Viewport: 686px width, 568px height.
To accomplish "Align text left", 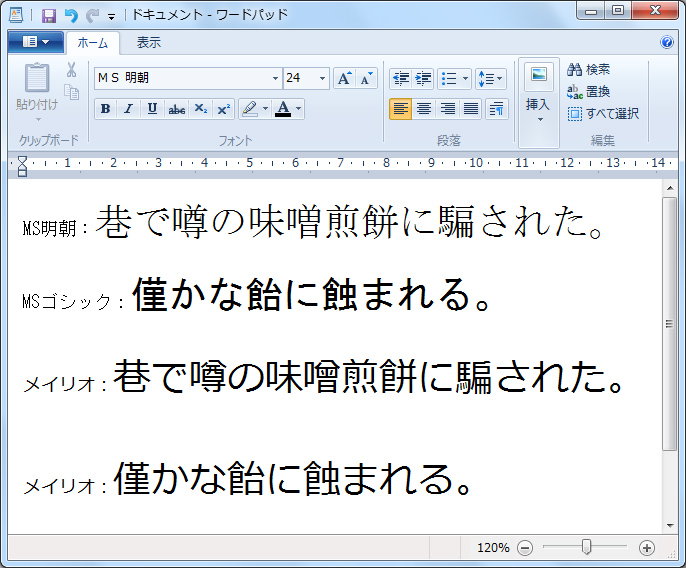I will click(x=400, y=109).
